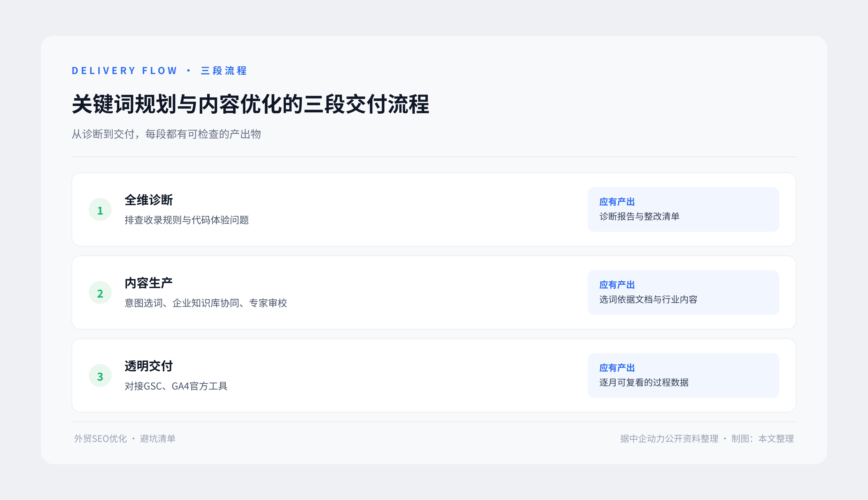This screenshot has width=868, height=500.
Task: Click the DELIVERY FLOW header label
Action: coord(124,71)
